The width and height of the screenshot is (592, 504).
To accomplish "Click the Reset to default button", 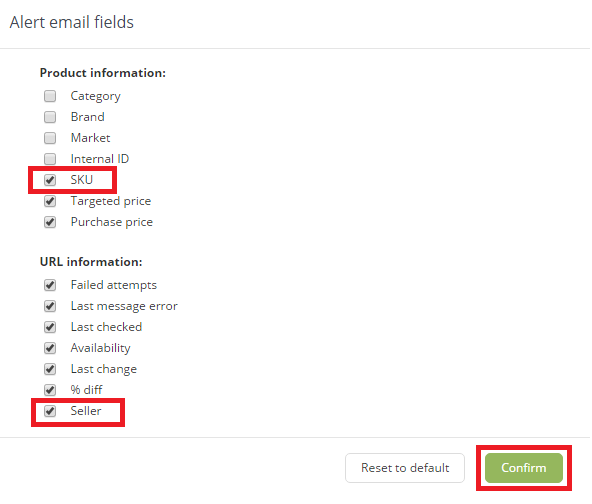I will pyautogui.click(x=405, y=468).
